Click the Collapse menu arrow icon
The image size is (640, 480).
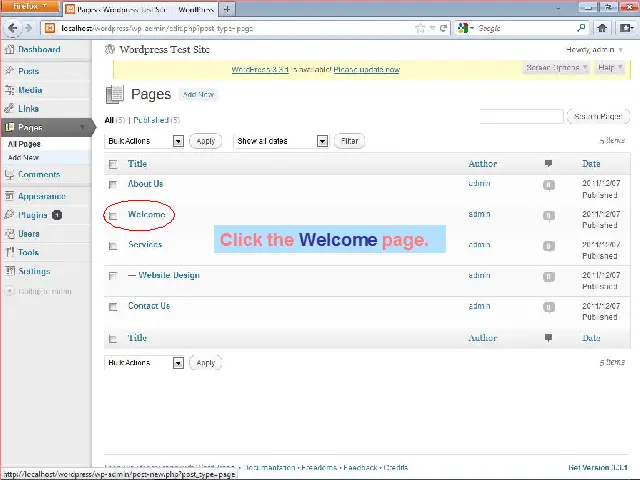9,291
